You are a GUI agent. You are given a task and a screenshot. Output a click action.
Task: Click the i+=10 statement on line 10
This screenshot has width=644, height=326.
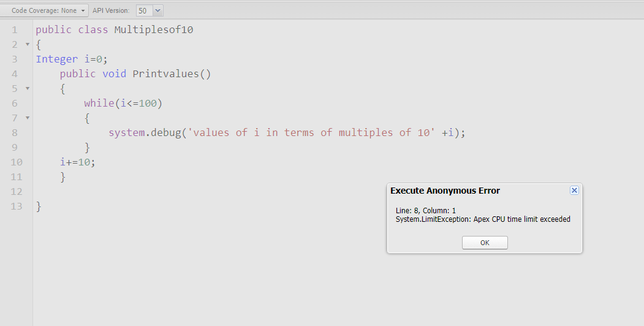pos(77,162)
